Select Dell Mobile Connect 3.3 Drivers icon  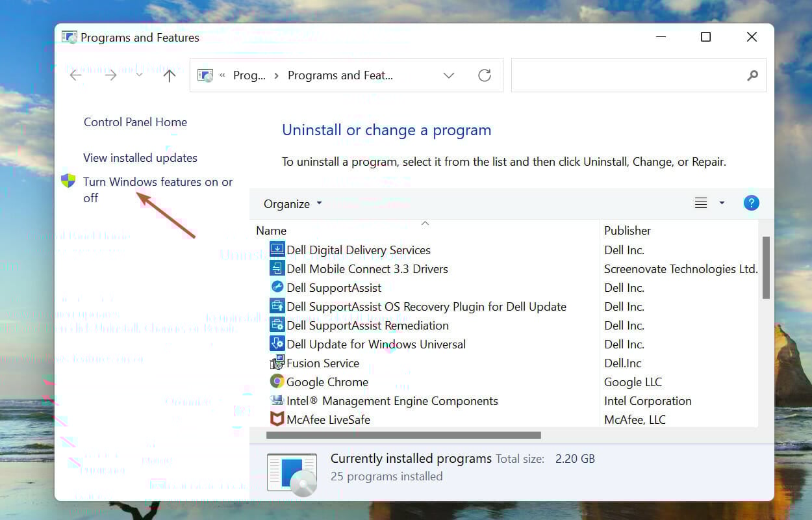click(277, 268)
